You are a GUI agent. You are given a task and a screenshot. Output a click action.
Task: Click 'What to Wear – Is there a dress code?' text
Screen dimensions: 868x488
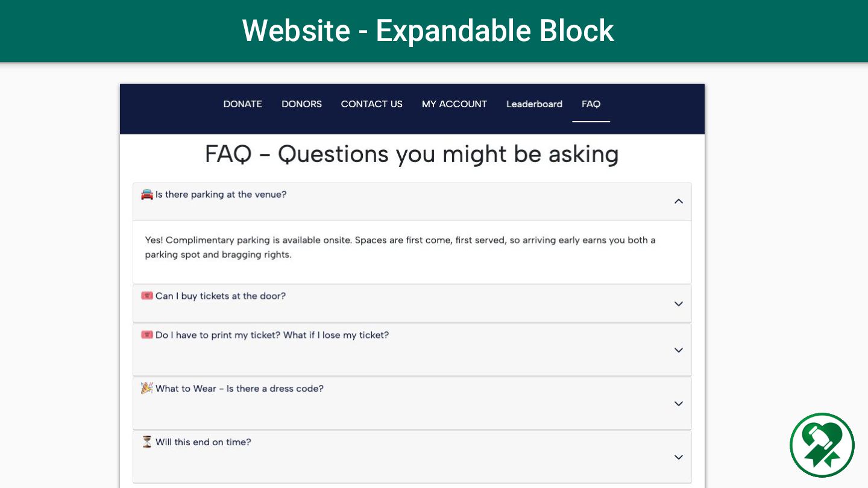[x=239, y=389]
